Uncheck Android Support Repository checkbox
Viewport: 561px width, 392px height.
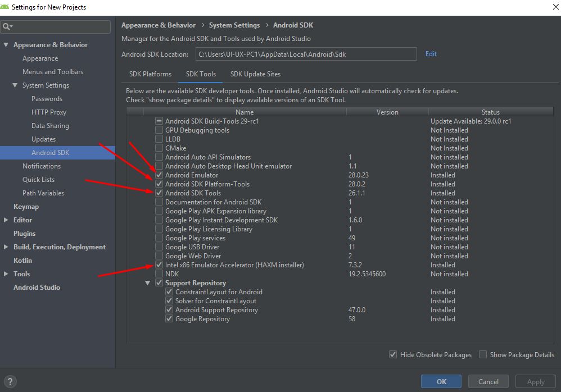tap(169, 309)
